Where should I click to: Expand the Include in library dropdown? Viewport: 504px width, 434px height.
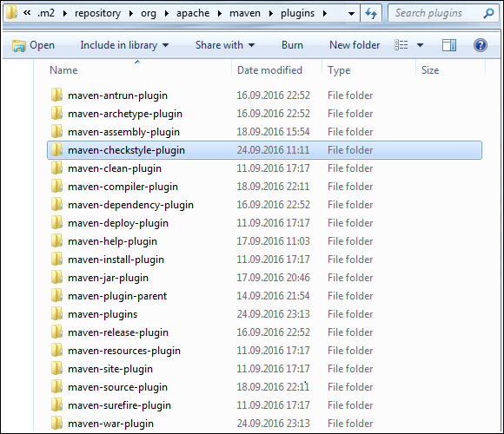click(165, 45)
